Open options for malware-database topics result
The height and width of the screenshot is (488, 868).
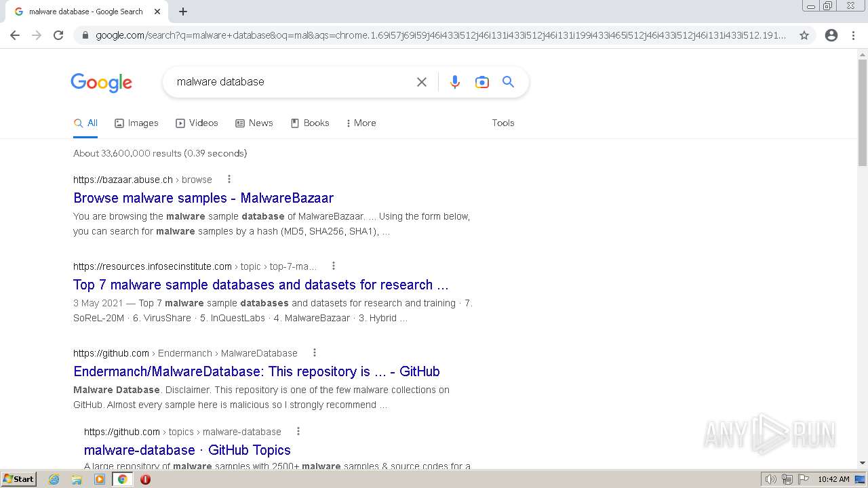tap(298, 432)
